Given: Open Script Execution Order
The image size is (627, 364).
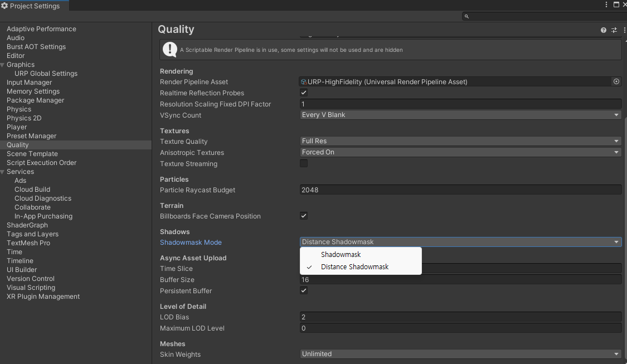Looking at the screenshot, I should click(42, 163).
